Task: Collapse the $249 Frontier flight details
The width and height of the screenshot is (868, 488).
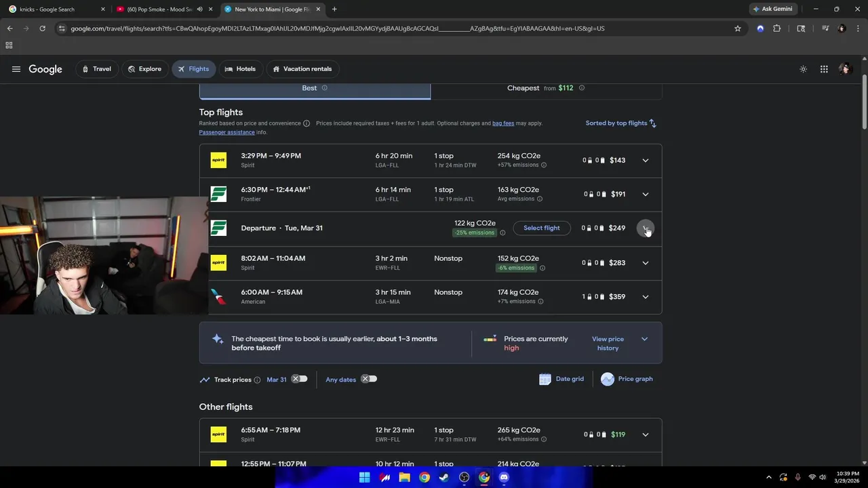Action: [646, 228]
